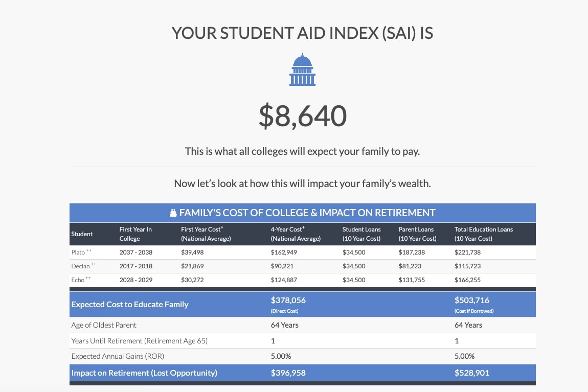Click the $528,901 lost opportunity value
588x392 pixels.
(472, 373)
